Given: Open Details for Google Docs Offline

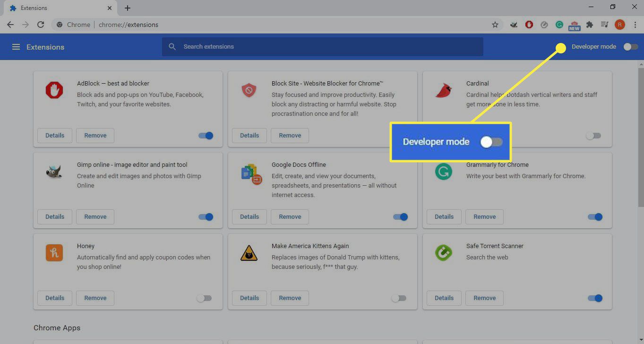Looking at the screenshot, I should [x=249, y=216].
